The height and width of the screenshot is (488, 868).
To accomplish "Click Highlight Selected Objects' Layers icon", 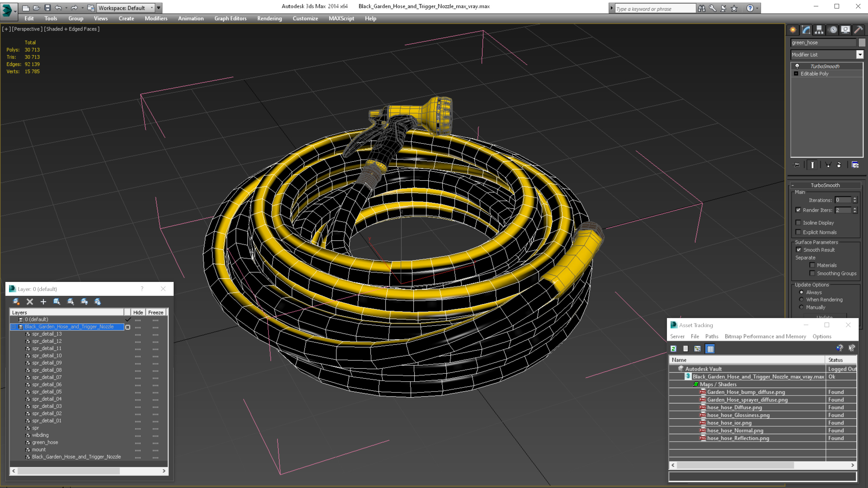I will point(71,302).
